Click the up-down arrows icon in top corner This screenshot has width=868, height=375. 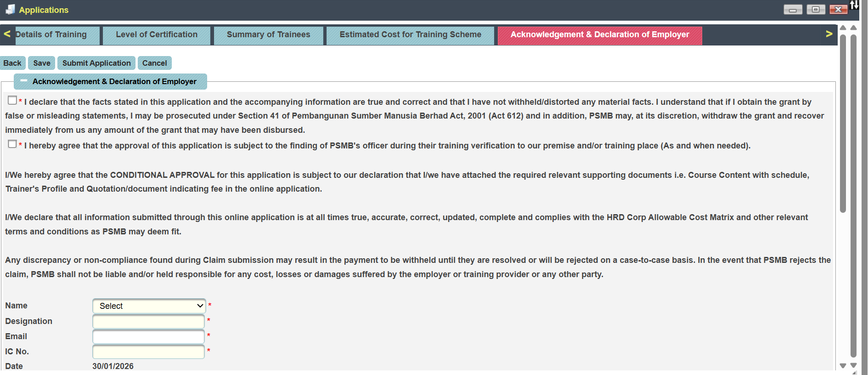click(x=854, y=5)
